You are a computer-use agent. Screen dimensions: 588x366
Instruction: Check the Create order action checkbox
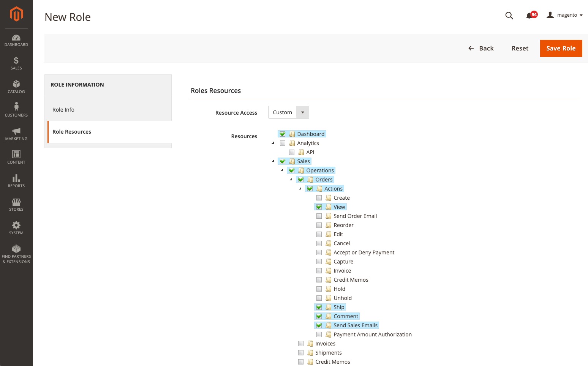click(319, 198)
